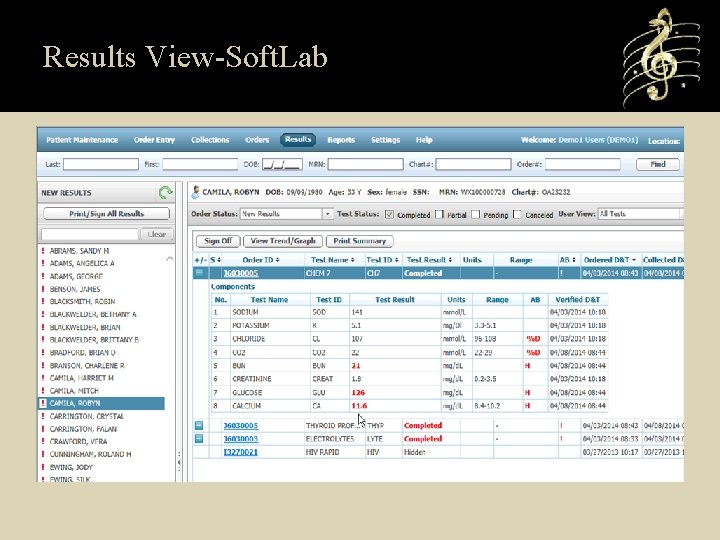Click the new results filter text box
720x540 pixels.
pos(90,234)
